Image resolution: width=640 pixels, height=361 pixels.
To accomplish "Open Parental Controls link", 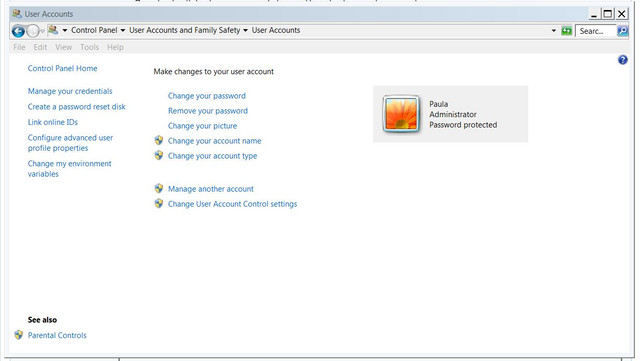I will tap(57, 335).
